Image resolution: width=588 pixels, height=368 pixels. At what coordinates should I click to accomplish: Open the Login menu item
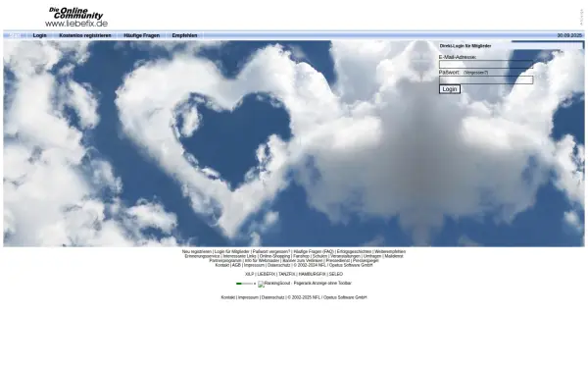[x=40, y=35]
